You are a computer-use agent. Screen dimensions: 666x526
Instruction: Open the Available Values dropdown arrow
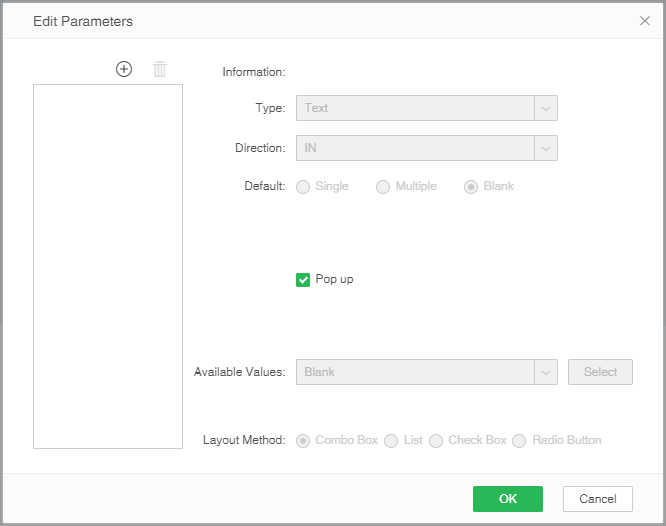546,372
